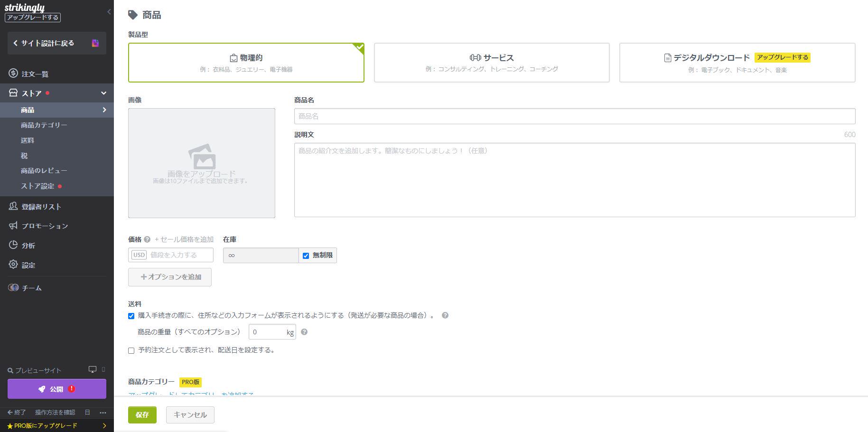Expand the PRO版にアップグレード banner
868x432 pixels.
coord(104,426)
